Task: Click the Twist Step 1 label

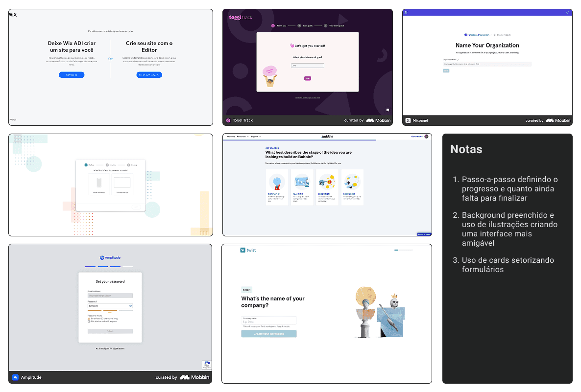Action: tap(246, 290)
